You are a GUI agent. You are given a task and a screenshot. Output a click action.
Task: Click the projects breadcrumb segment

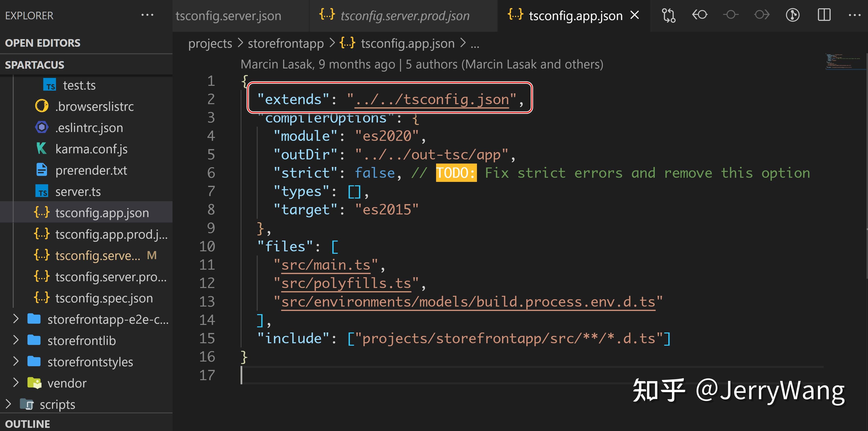[210, 44]
